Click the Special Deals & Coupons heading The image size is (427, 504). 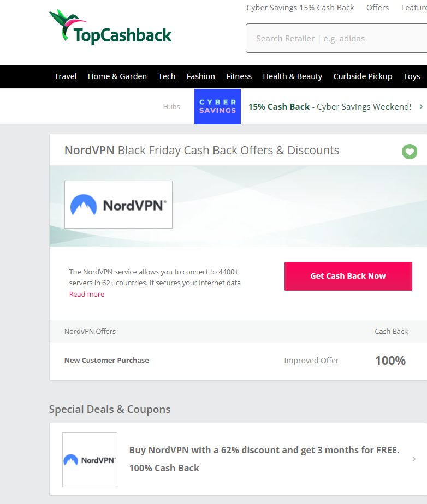point(110,409)
